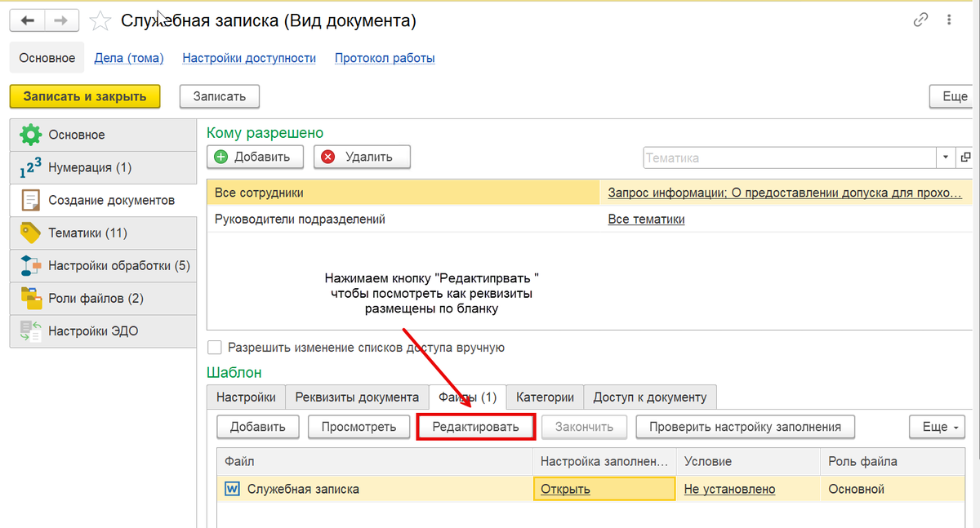Image resolution: width=980 pixels, height=528 pixels.
Task: Switch to Доступ к документу tab
Action: pyautogui.click(x=650, y=397)
